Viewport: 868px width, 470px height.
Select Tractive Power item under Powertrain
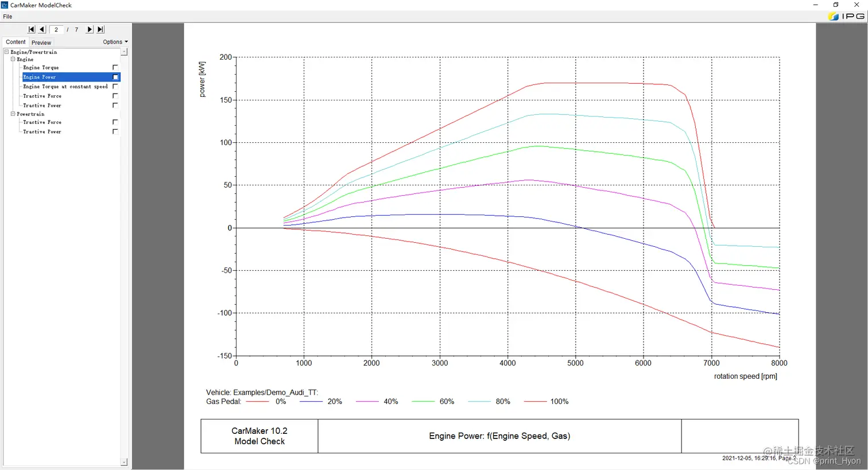[42, 131]
